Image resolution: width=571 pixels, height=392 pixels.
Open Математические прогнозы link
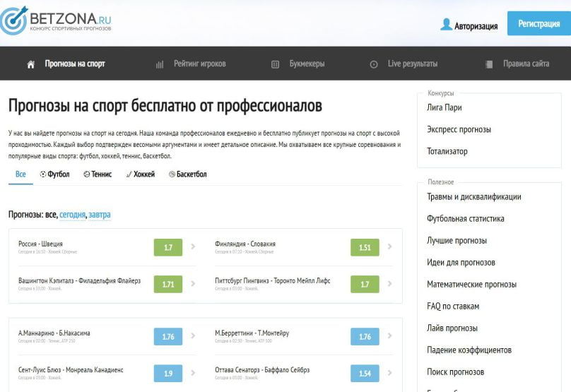point(471,284)
